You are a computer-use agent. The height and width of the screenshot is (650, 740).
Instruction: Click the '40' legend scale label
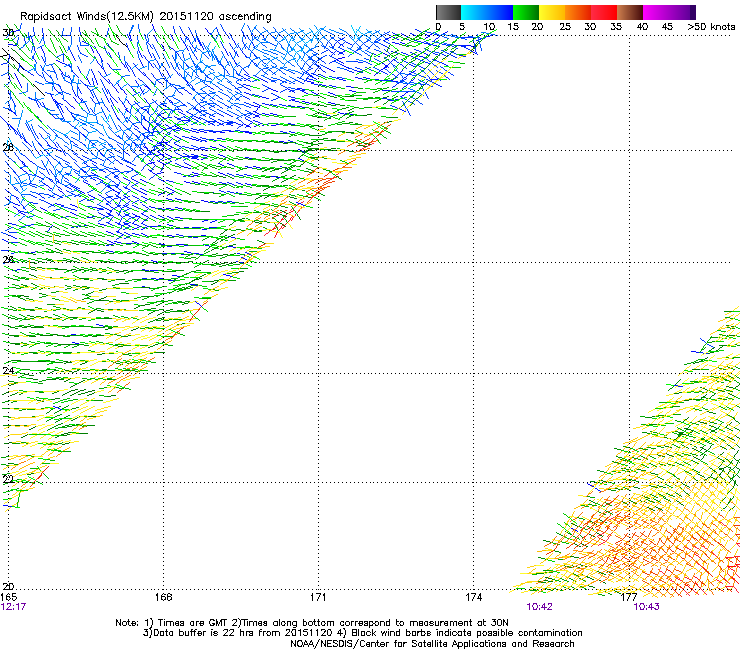(x=642, y=27)
